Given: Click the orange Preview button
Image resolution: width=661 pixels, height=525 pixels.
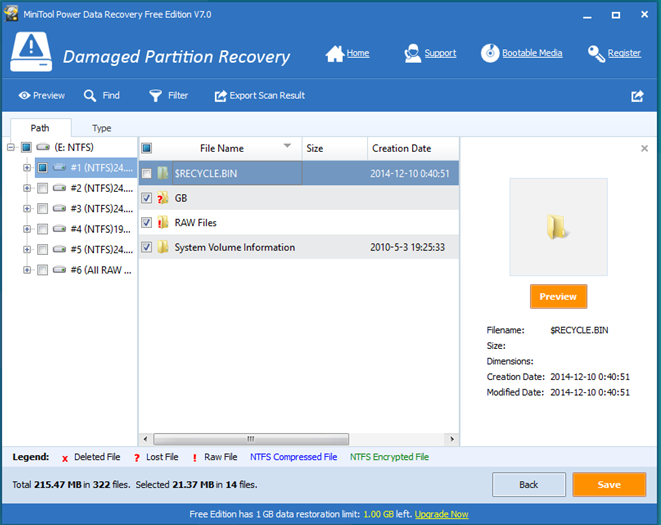Looking at the screenshot, I should point(558,296).
